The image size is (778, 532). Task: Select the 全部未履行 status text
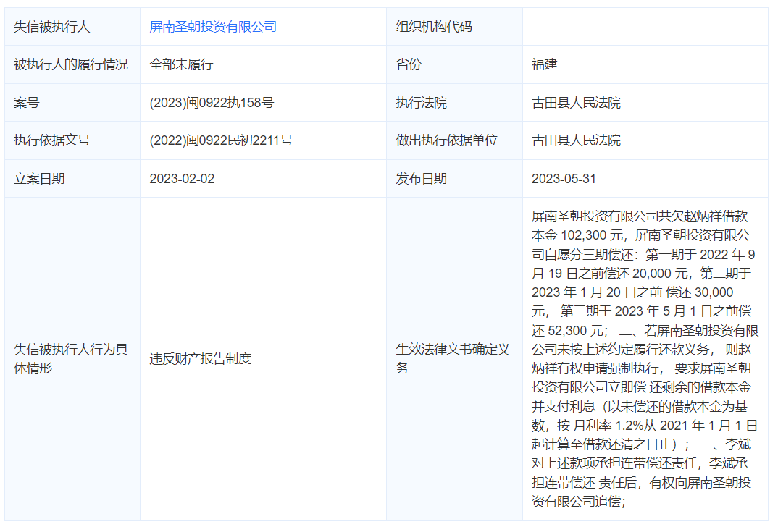pyautogui.click(x=181, y=64)
